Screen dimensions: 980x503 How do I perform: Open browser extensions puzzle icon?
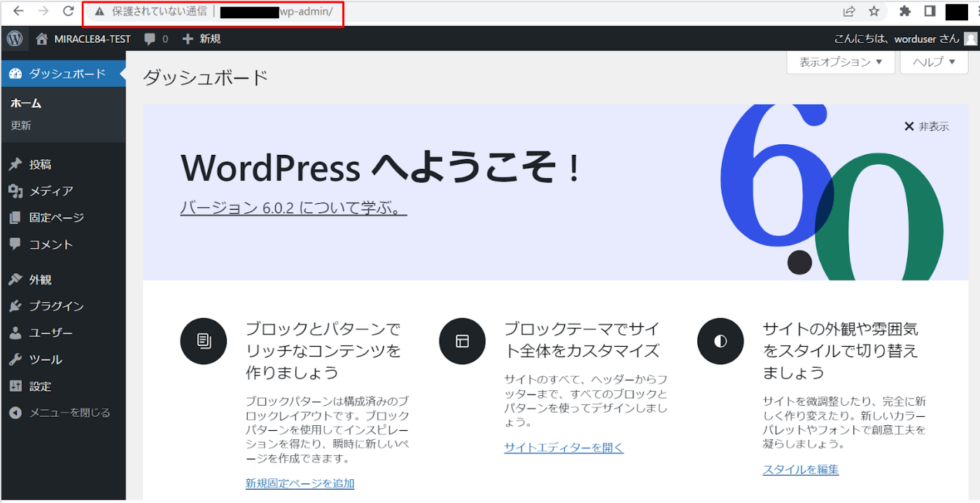pos(904,11)
